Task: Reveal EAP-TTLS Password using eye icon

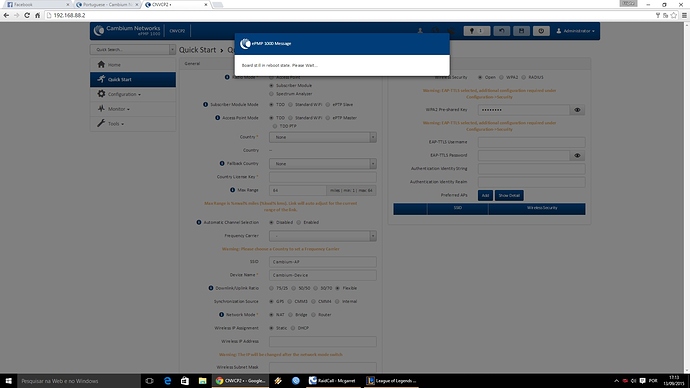Action: (577, 155)
